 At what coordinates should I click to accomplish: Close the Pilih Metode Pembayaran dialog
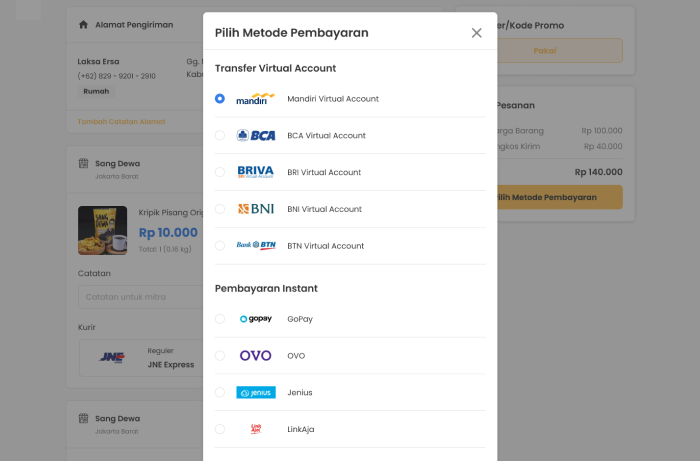pyautogui.click(x=476, y=33)
